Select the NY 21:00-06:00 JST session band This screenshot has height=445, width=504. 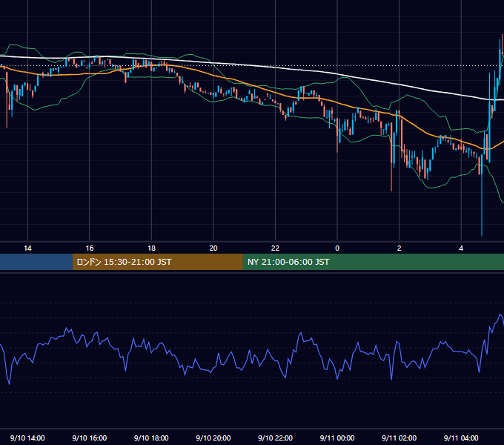click(x=373, y=262)
